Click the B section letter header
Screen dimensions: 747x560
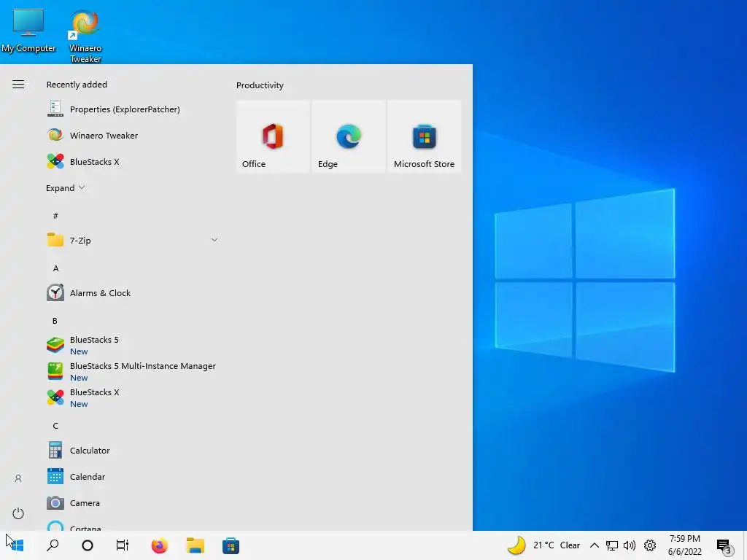(55, 321)
